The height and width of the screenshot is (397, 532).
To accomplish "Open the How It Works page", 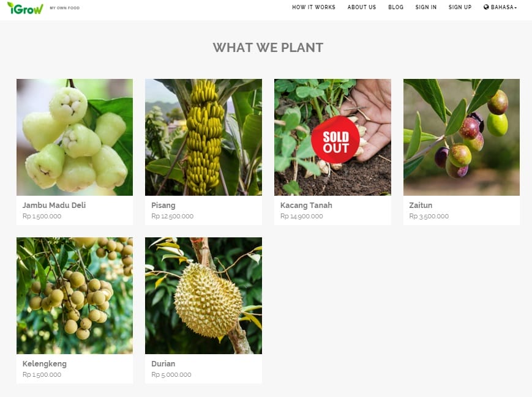I will coord(313,7).
